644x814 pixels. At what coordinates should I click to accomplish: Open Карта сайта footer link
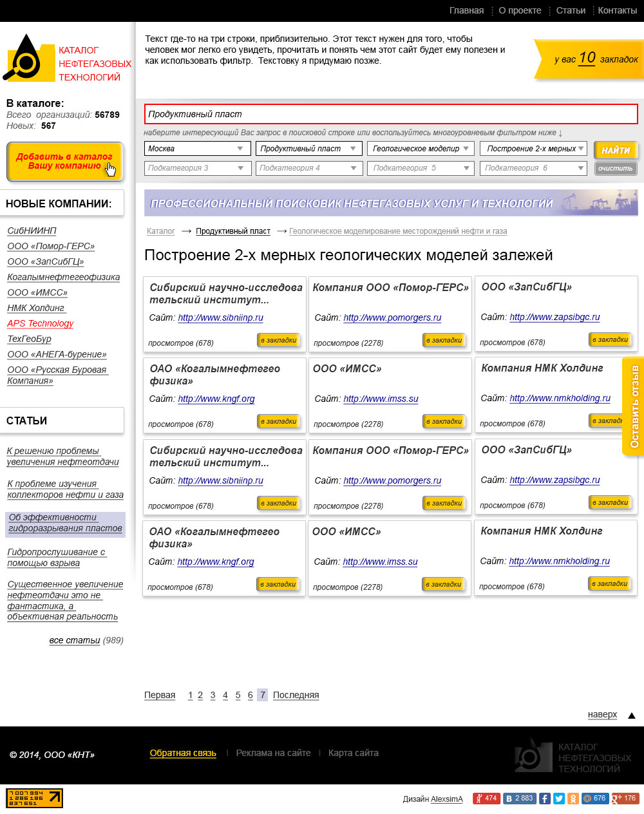click(x=354, y=753)
